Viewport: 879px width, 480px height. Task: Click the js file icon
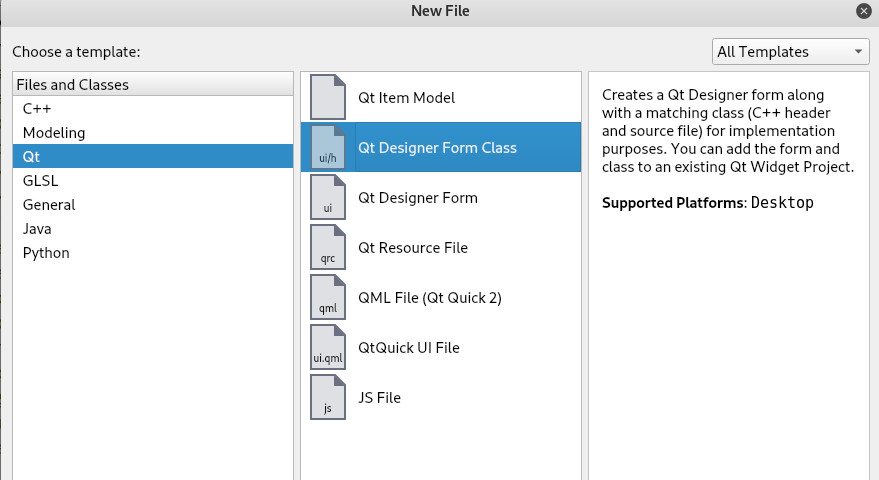tap(328, 397)
